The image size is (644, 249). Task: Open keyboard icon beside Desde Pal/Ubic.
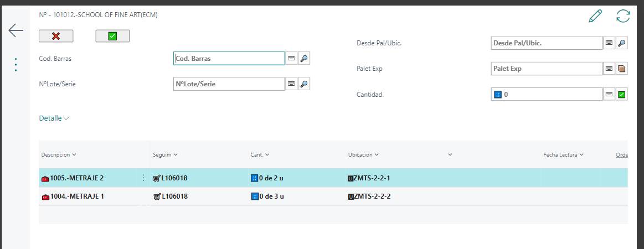click(x=609, y=43)
